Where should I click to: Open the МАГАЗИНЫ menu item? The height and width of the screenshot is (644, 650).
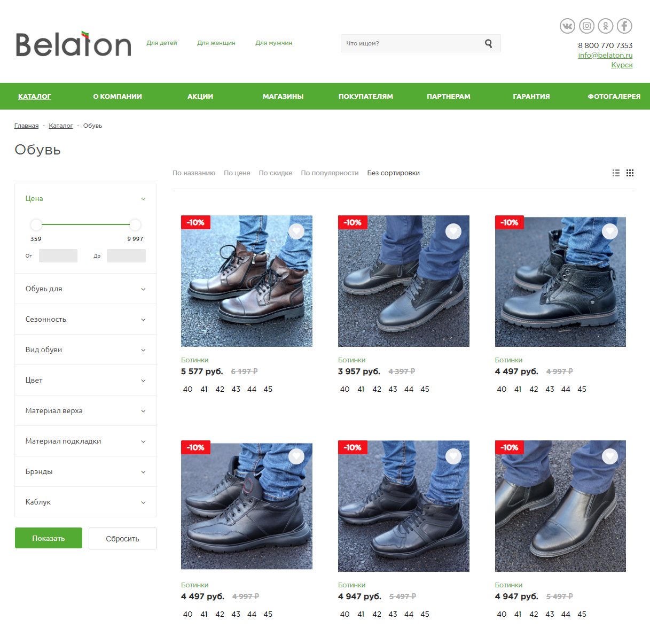[x=283, y=96]
